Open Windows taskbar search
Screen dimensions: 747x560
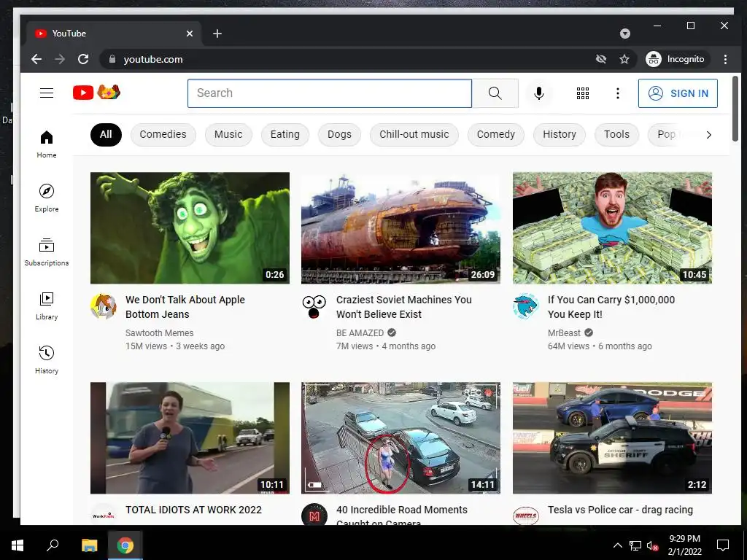53,545
